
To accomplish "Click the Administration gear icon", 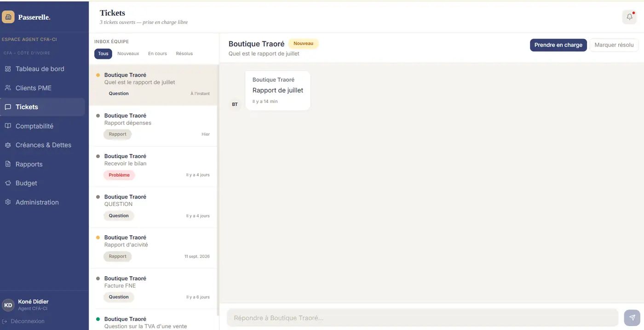I will pos(8,202).
